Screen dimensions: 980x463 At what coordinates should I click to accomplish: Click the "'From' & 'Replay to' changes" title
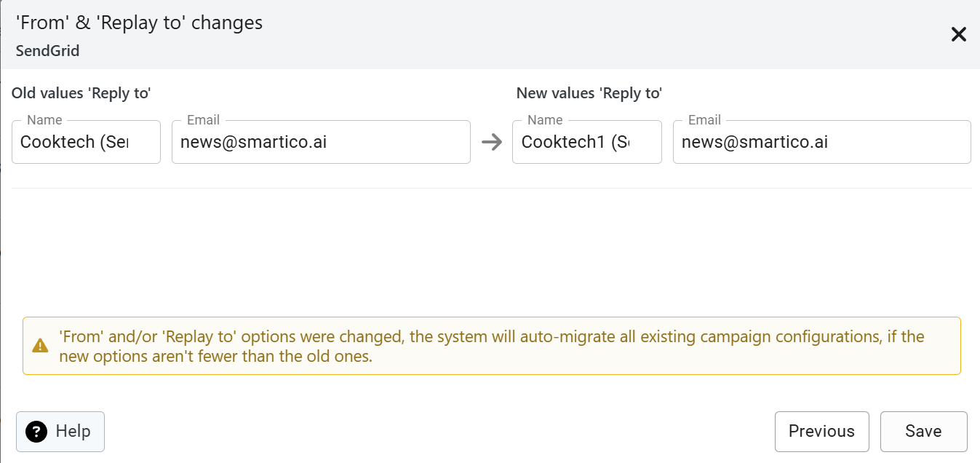click(139, 23)
